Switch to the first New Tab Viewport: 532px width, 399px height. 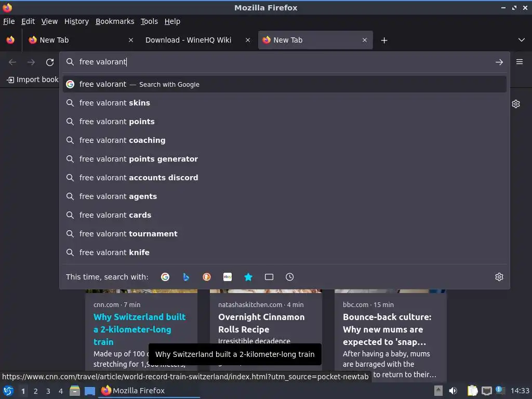click(81, 40)
